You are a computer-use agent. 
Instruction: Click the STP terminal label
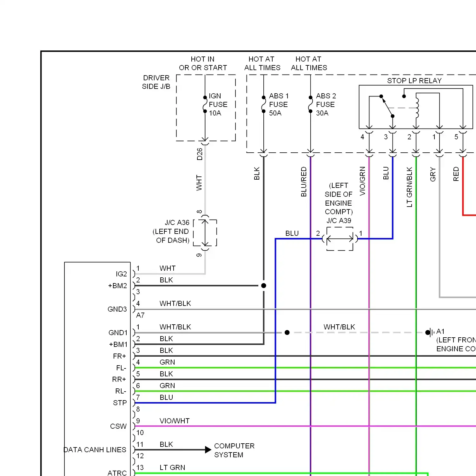coord(120,403)
